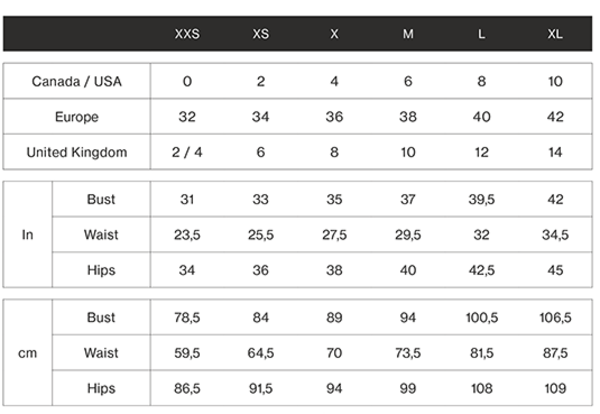
Task: Click the United Kingdom row label
Action: [x=77, y=153]
